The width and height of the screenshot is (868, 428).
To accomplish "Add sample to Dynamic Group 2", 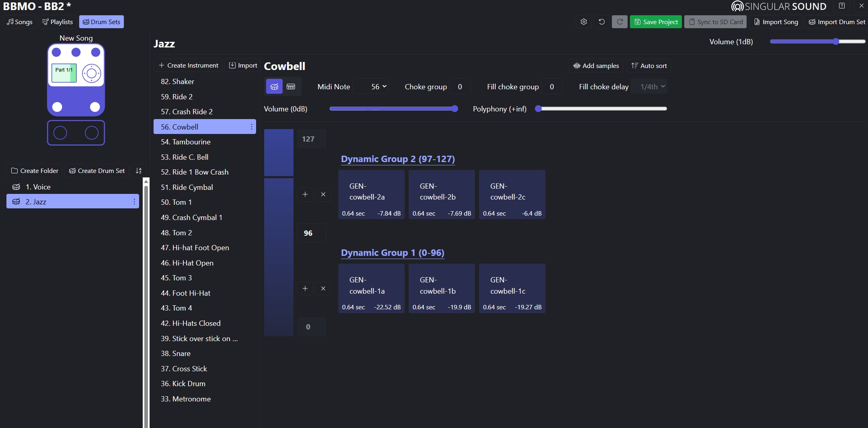I will pos(305,194).
